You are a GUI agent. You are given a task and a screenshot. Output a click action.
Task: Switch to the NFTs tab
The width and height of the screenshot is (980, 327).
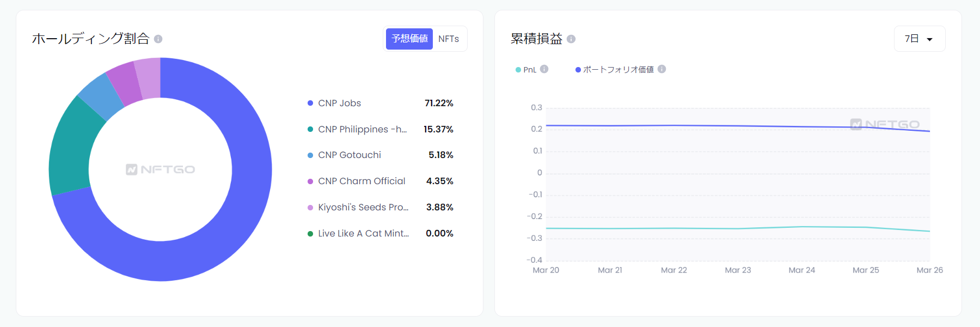click(449, 39)
